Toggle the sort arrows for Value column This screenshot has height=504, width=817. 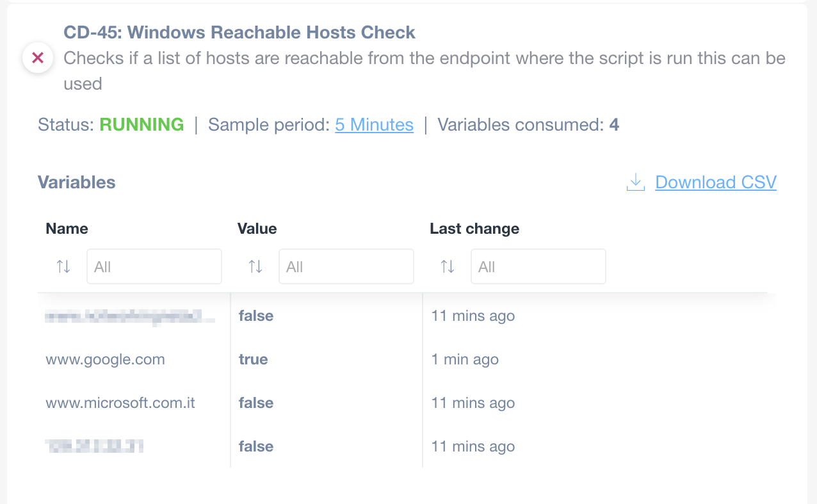click(255, 266)
